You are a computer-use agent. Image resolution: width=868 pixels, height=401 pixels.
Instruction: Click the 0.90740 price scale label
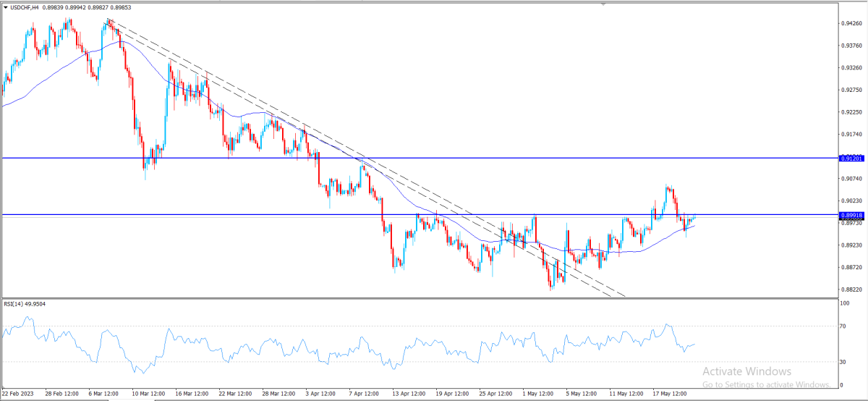(x=851, y=178)
